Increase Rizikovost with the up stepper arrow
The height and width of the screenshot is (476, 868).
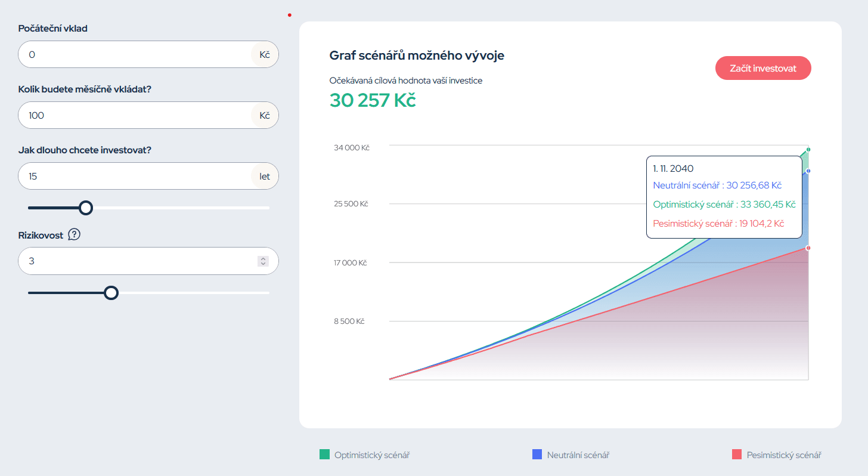pos(263,258)
